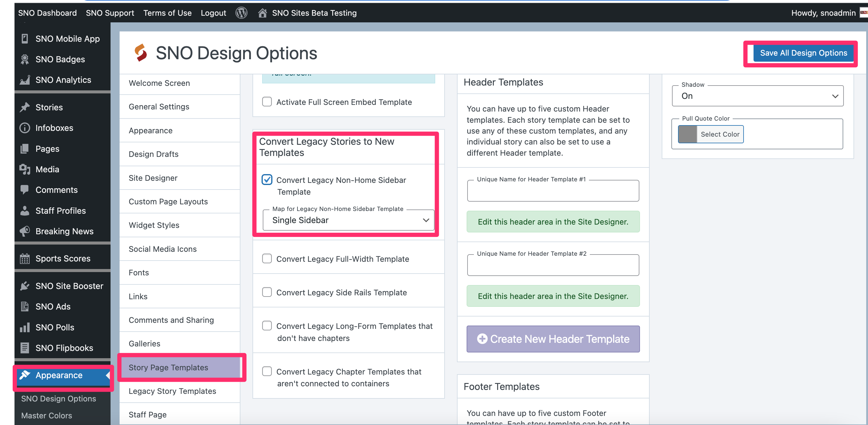
Task: Click the SNO Badges ribbon icon
Action: 24,59
